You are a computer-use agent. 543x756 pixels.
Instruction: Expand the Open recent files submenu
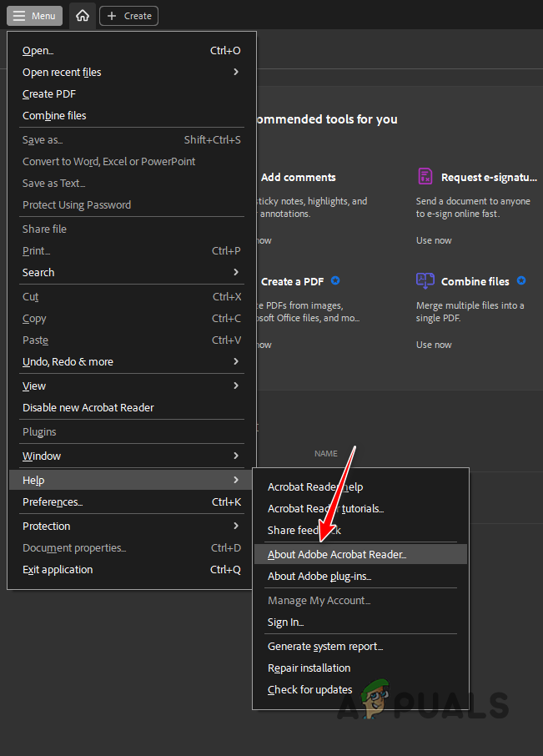132,73
